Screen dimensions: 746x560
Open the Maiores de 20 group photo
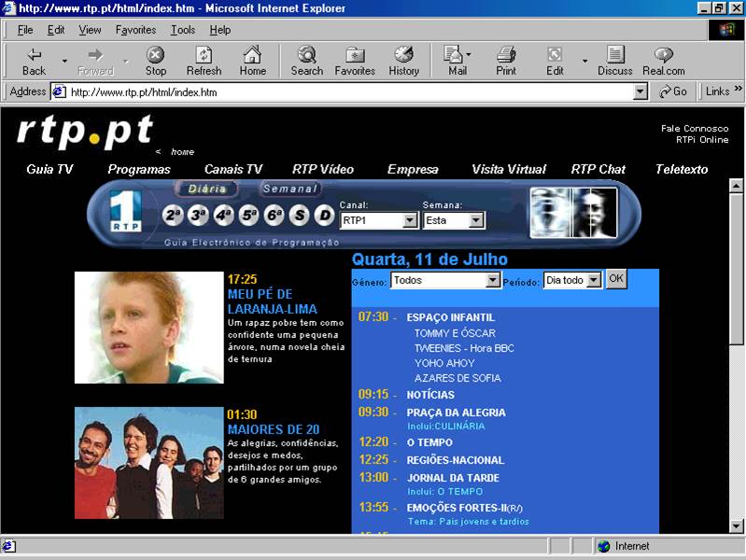[x=148, y=463]
